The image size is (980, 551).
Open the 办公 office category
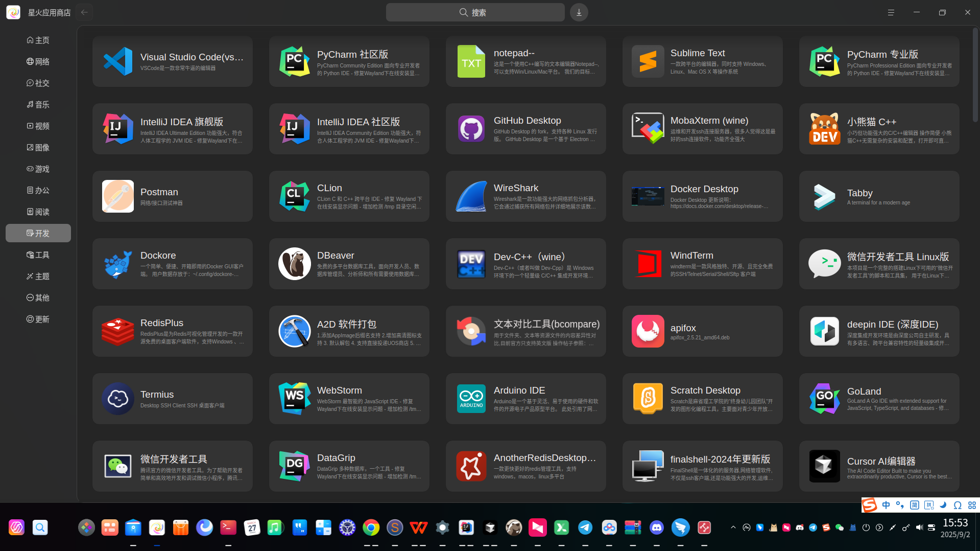tap(38, 190)
